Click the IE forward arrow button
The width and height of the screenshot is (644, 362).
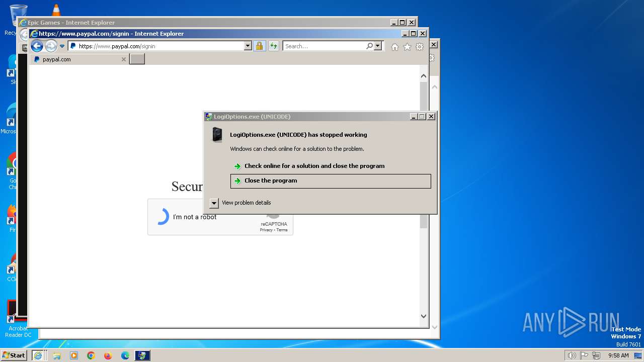tap(51, 46)
